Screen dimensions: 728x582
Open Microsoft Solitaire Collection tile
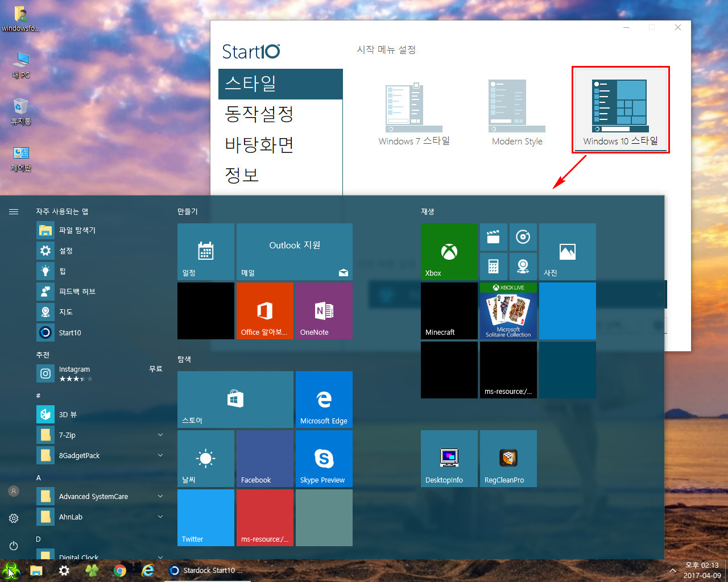(508, 310)
